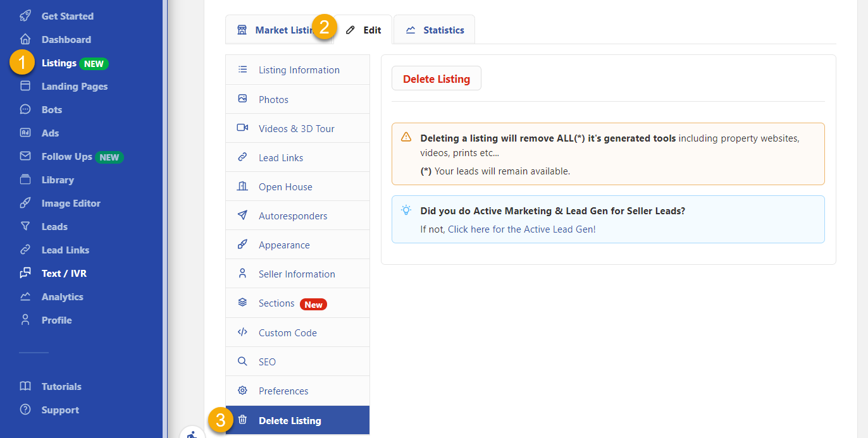Open the Dashboard from the sidebar
868x438 pixels.
pyautogui.click(x=66, y=39)
